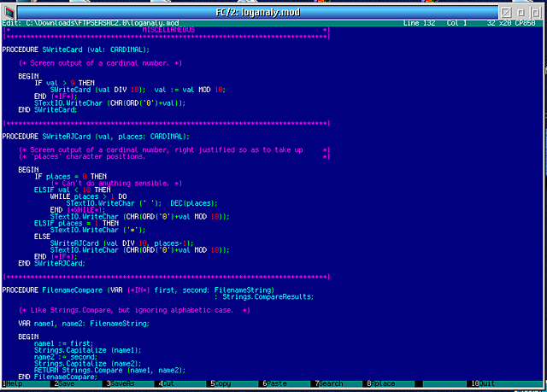547x392 pixels.
Task: Click the 'END FilenameCompare;' line
Action: pyautogui.click(x=57, y=377)
